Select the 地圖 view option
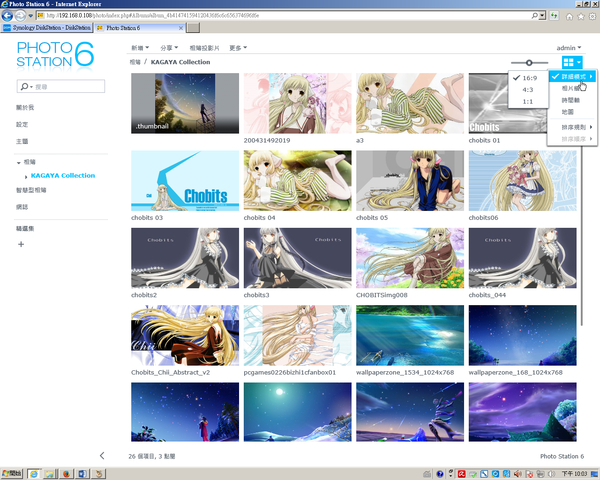Viewport: 600px width, 480px height. [x=572, y=112]
